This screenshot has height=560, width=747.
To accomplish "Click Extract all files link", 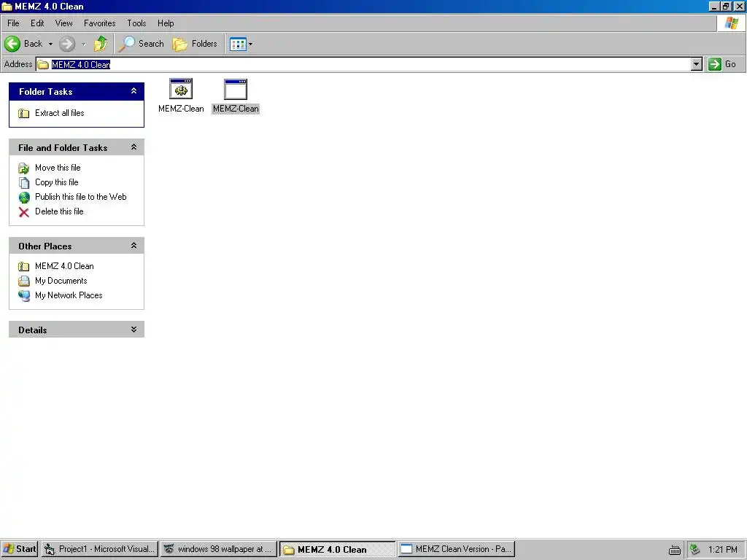I will 60,113.
